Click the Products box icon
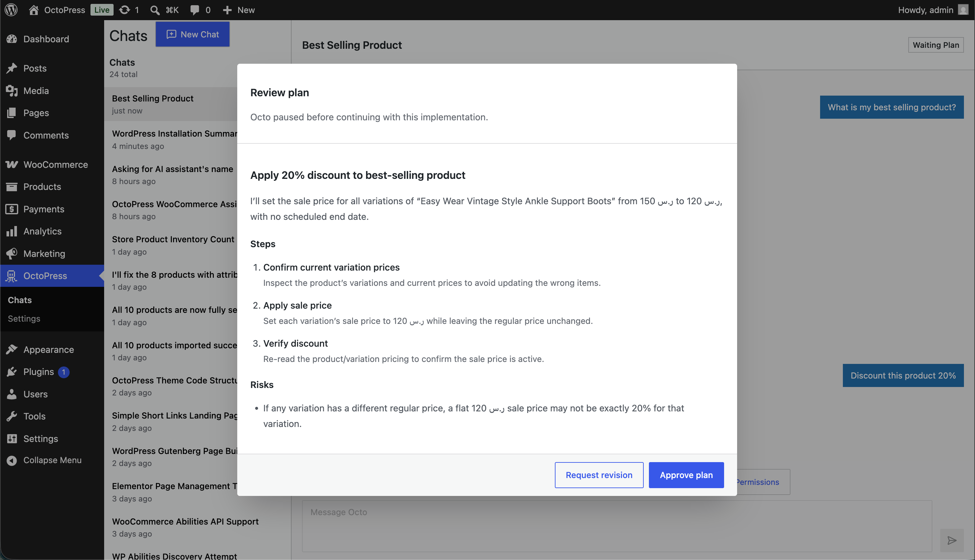The height and width of the screenshot is (560, 975). tap(11, 187)
